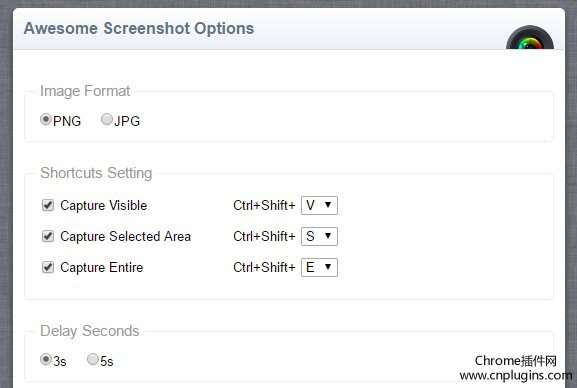Select the JPG image format
Viewport: 577px width, 388px height.
(107, 119)
